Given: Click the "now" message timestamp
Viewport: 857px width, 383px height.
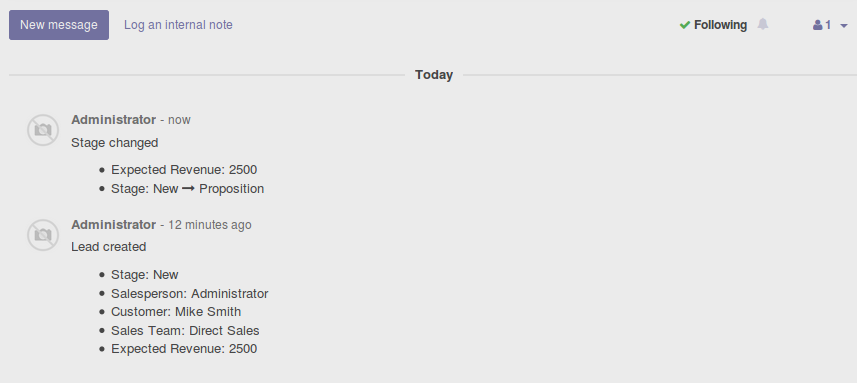Looking at the screenshot, I should coord(179,120).
